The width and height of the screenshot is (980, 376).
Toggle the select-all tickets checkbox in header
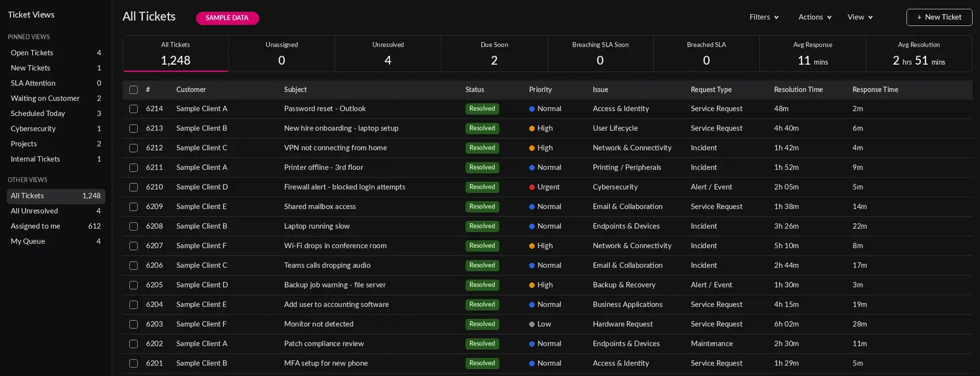click(x=133, y=90)
